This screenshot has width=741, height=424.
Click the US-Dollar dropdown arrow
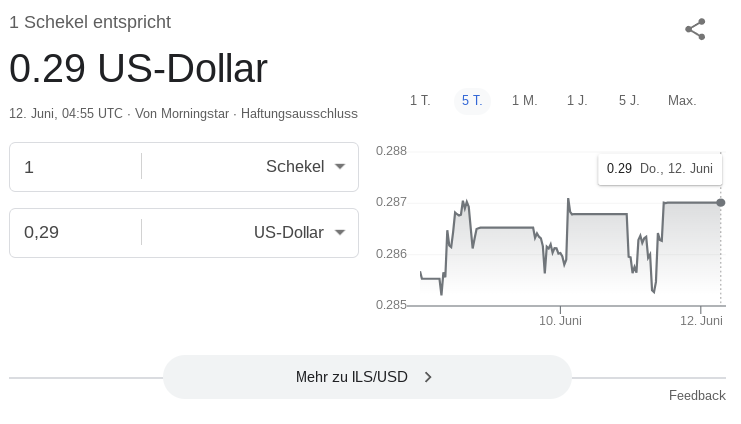tap(340, 232)
